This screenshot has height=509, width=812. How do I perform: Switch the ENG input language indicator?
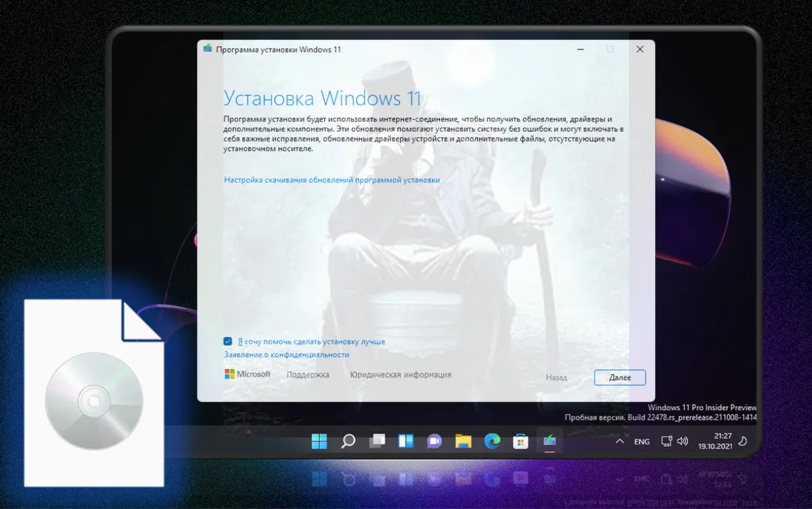[x=641, y=441]
